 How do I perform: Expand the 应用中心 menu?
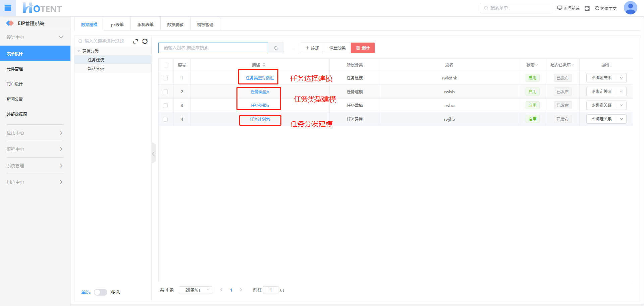[x=35, y=133]
